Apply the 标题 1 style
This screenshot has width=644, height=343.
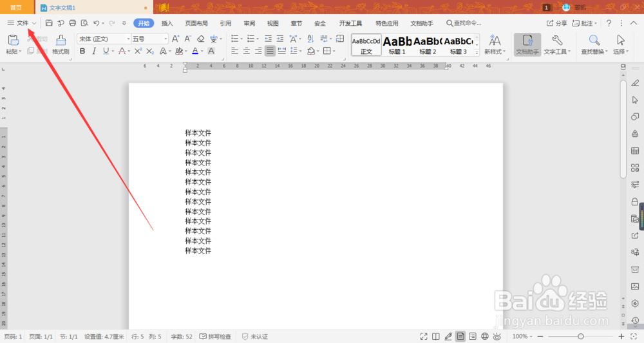pyautogui.click(x=397, y=44)
